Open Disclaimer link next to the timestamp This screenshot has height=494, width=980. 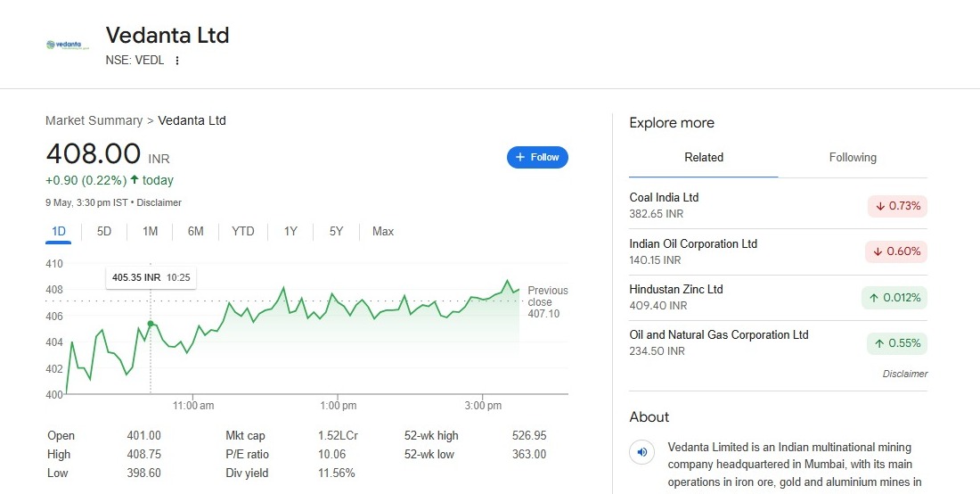159,202
